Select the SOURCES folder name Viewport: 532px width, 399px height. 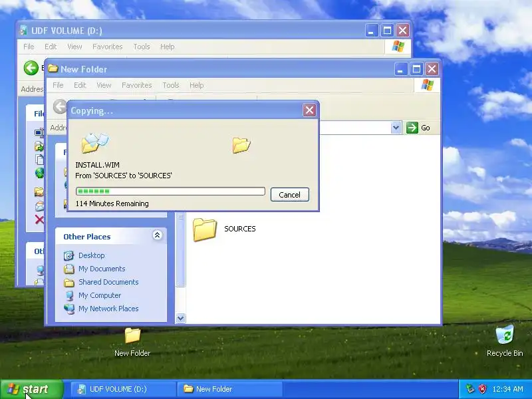(x=240, y=229)
